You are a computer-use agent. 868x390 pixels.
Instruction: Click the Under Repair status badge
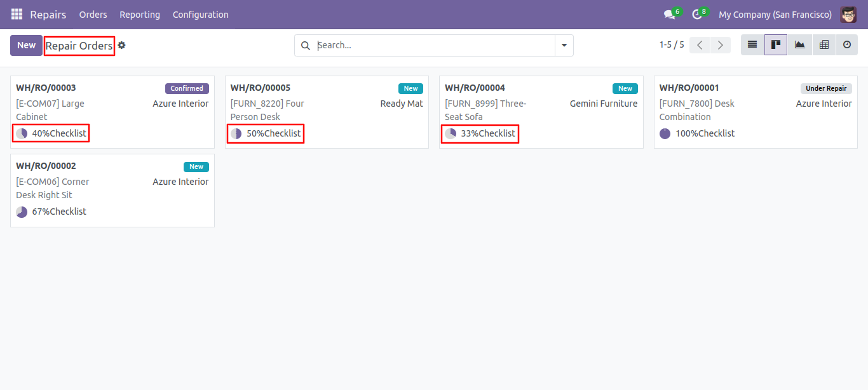tap(826, 89)
